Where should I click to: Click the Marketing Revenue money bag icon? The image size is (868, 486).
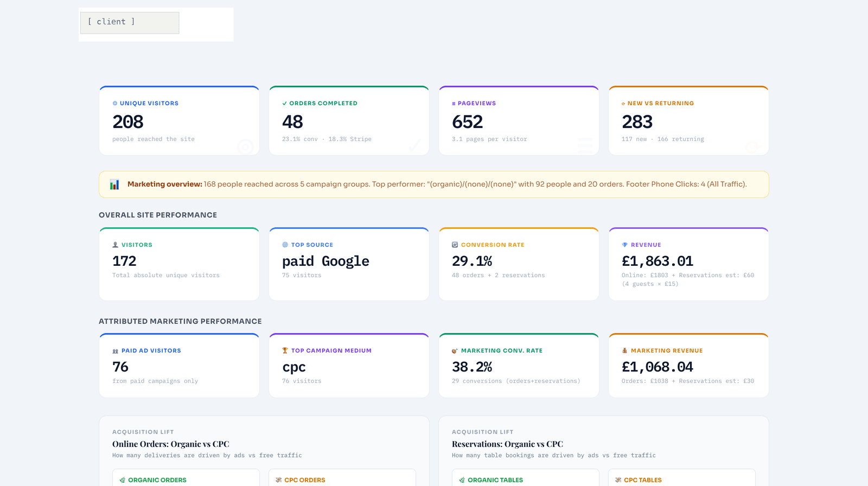(624, 350)
